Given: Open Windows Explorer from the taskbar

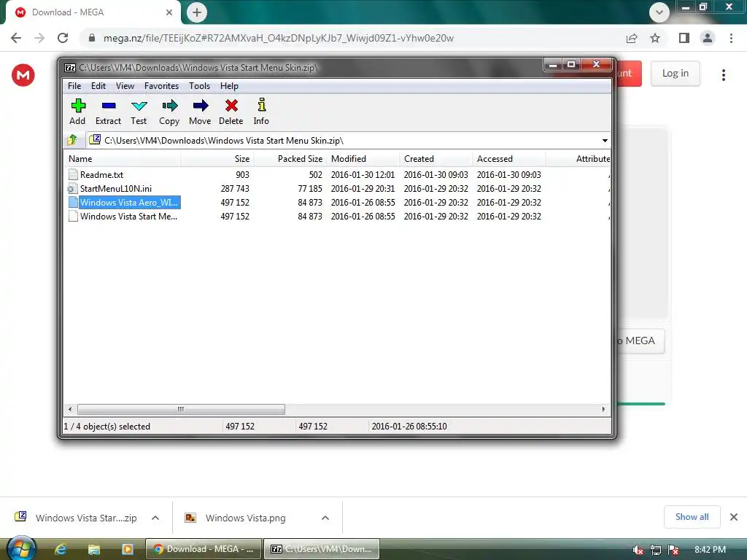Looking at the screenshot, I should tap(94, 550).
